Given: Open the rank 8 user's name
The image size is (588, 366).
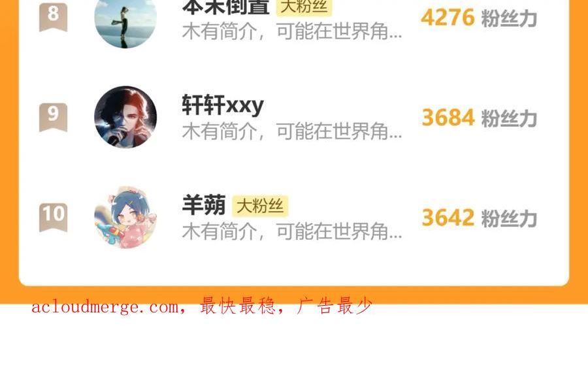Looking at the screenshot, I should (226, 7).
